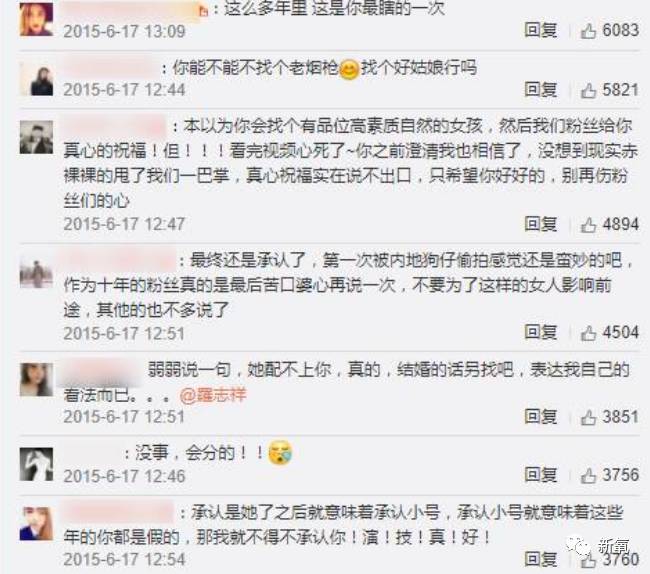The image size is (650, 574).
Task: Tap thumbs-up icon next to 4504
Action: click(588, 333)
